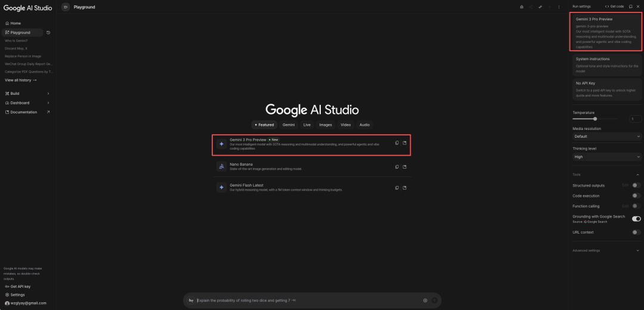Open the Media resolution dropdown
This screenshot has height=310, width=644.
[x=606, y=137]
